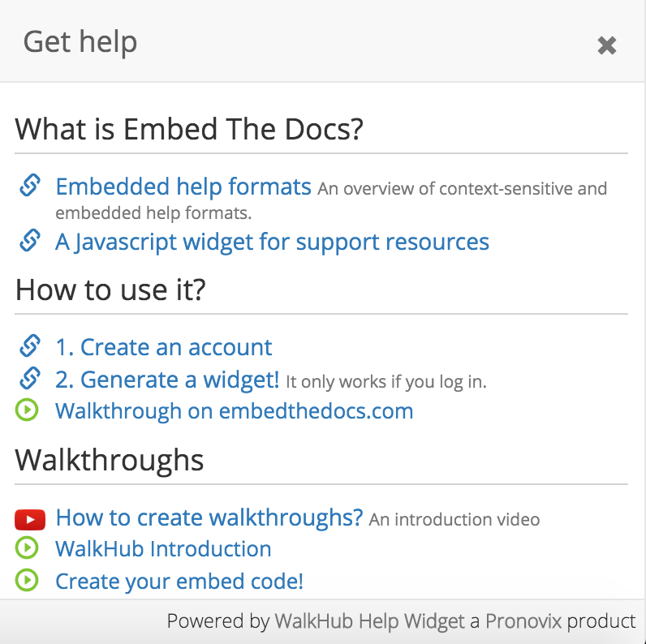Viewport: 646px width, 644px height.
Task: Start Walkthrough on embedthedocs.com
Action: tap(234, 410)
